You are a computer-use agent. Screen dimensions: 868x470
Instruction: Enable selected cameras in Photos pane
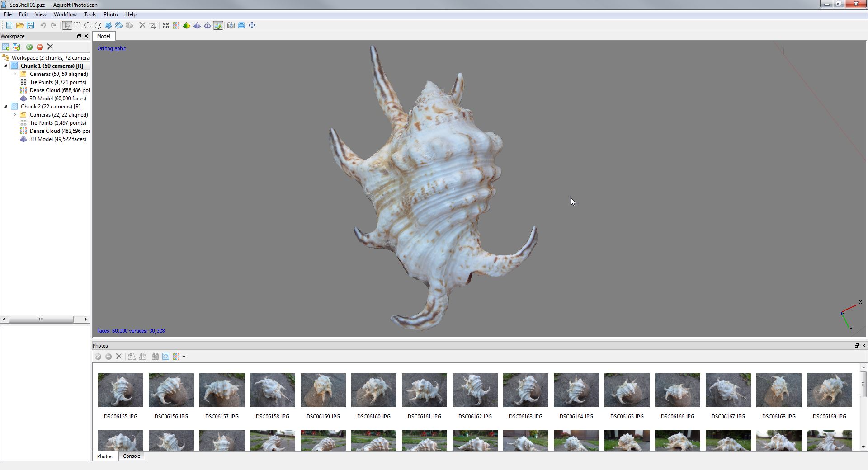(98, 357)
